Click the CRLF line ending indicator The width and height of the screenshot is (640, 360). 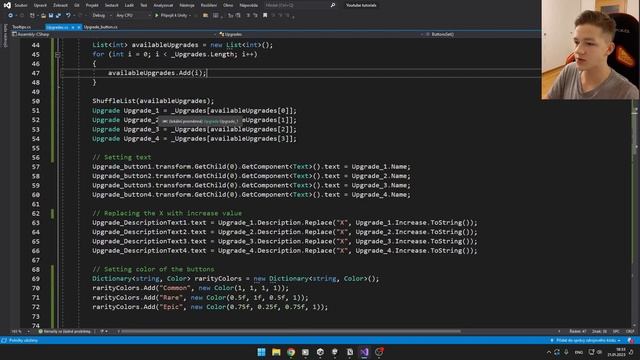(x=630, y=331)
